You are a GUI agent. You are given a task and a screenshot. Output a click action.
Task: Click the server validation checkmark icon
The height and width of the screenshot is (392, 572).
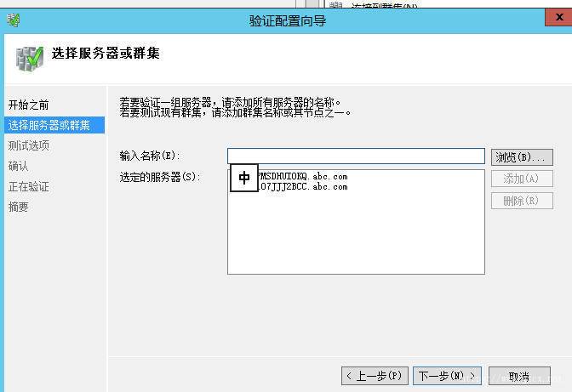(30, 59)
